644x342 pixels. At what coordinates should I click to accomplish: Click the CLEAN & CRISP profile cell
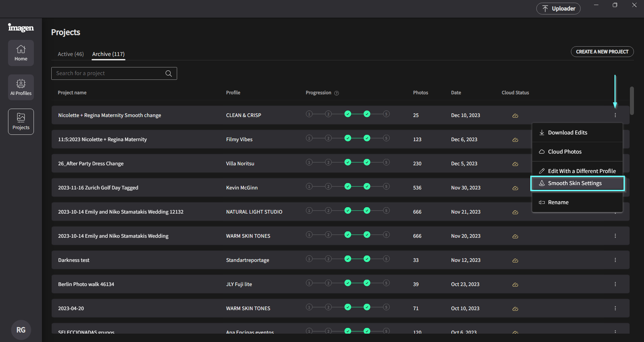click(x=244, y=115)
